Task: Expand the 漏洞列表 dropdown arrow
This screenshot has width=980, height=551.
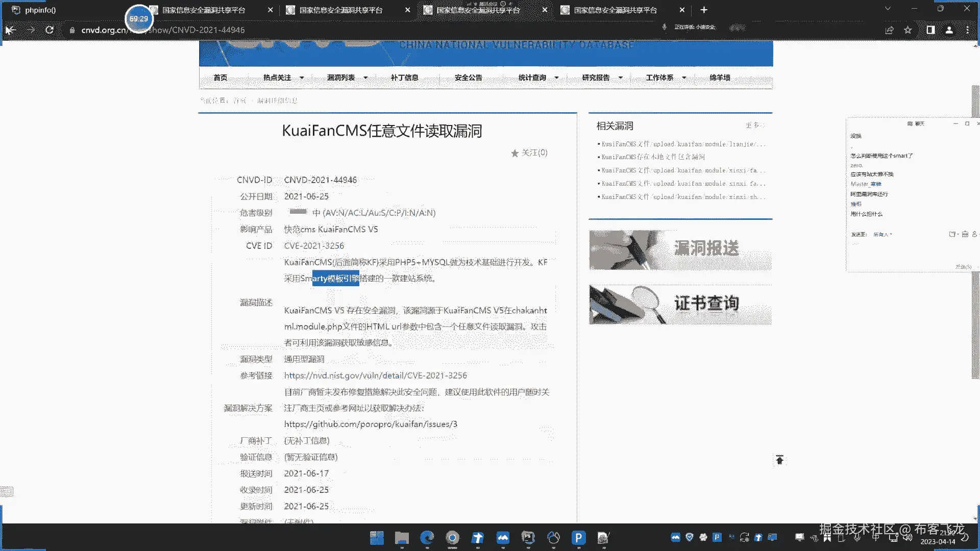Action: point(365,78)
